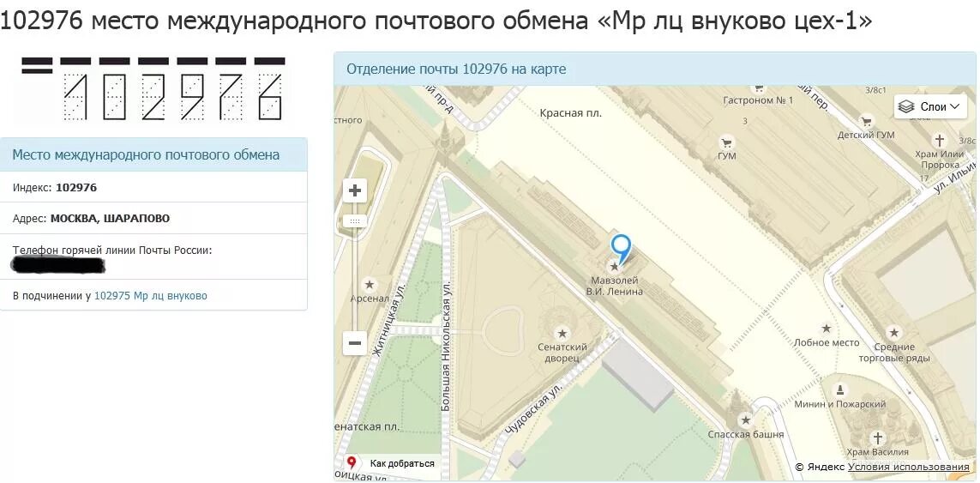Click the Гастроном № 1 cart icon
The height and width of the screenshot is (483, 980).
(x=758, y=89)
